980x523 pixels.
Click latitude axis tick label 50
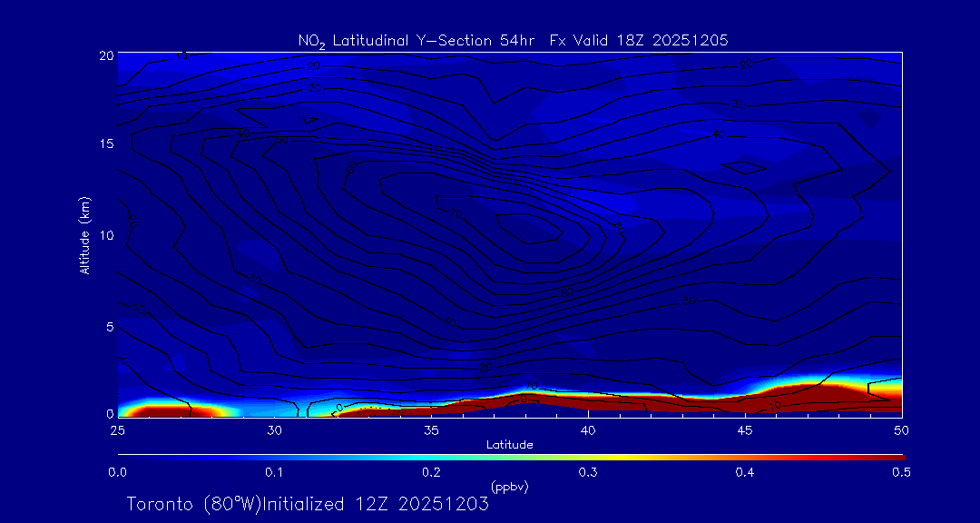901,429
